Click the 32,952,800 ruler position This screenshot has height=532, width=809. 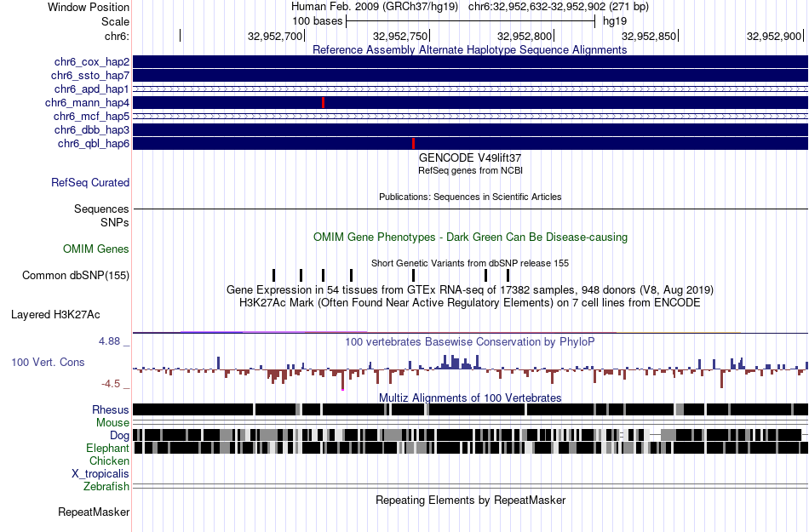pos(525,36)
